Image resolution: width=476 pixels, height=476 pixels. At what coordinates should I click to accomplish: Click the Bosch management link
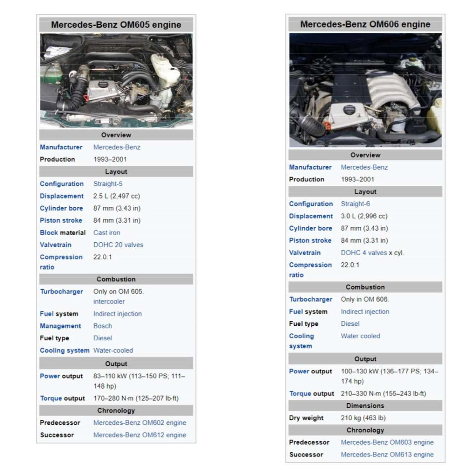click(102, 326)
